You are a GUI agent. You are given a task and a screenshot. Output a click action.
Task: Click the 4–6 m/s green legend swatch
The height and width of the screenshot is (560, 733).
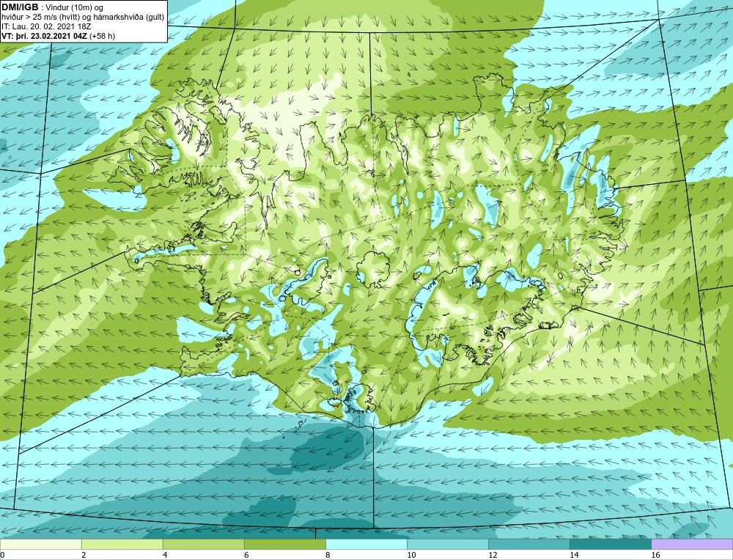[x=203, y=544]
